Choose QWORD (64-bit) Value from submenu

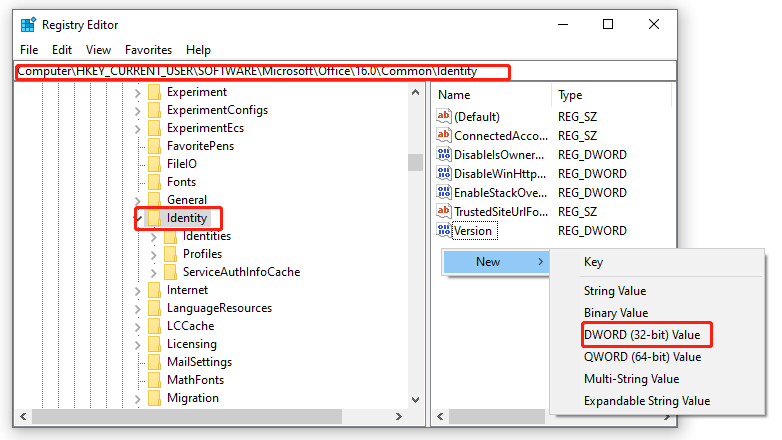coord(642,357)
